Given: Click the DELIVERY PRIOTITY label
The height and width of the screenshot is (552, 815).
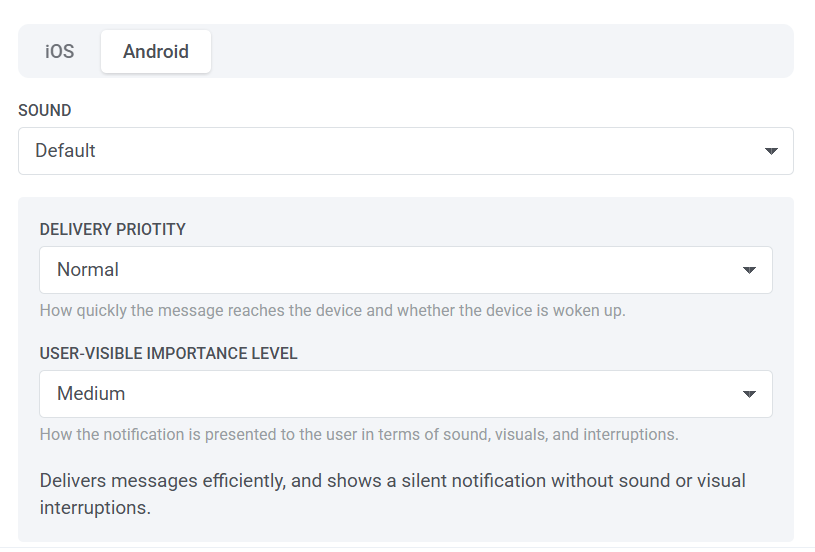Looking at the screenshot, I should click(113, 230).
